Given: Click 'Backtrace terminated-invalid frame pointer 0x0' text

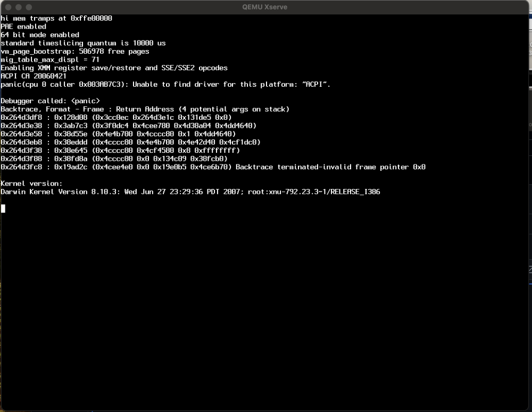Looking at the screenshot, I should click(330, 167).
